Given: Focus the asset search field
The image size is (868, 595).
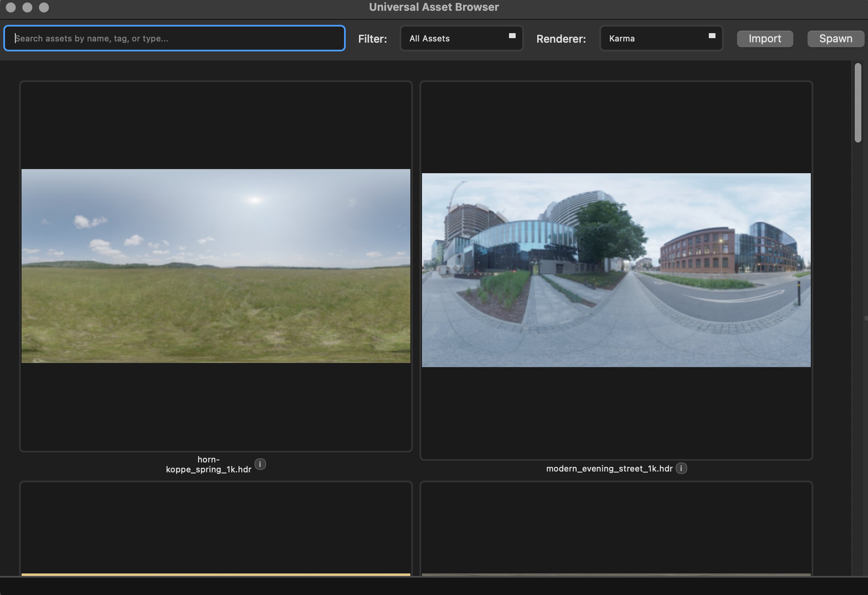Looking at the screenshot, I should tap(174, 39).
